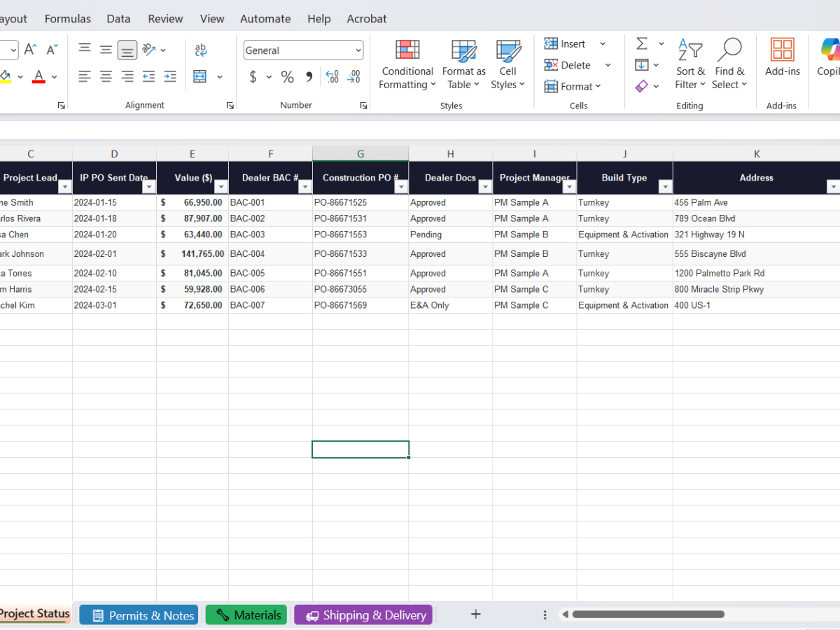Apply the accounting dollar number format
Image resolution: width=840 pixels, height=630 pixels.
click(x=253, y=77)
